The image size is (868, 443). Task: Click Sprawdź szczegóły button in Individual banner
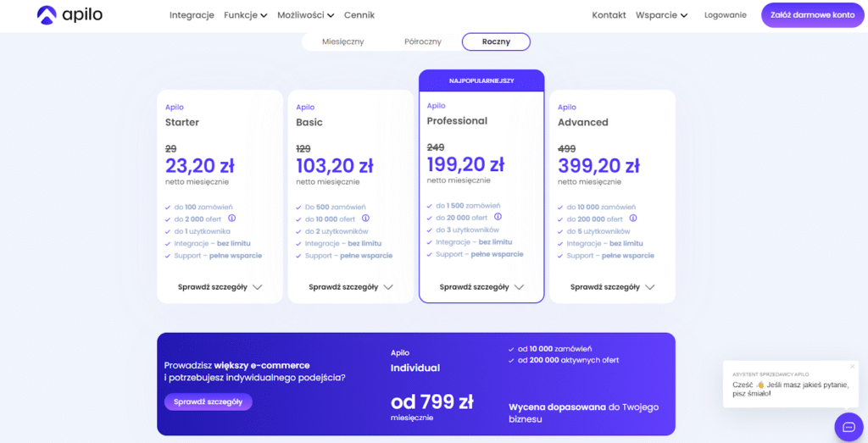[208, 401]
